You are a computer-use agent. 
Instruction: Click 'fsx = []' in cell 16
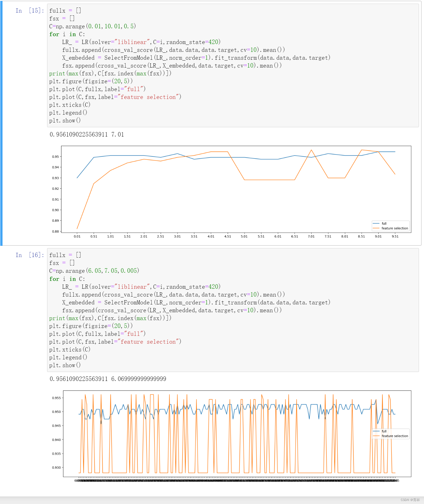click(62, 263)
